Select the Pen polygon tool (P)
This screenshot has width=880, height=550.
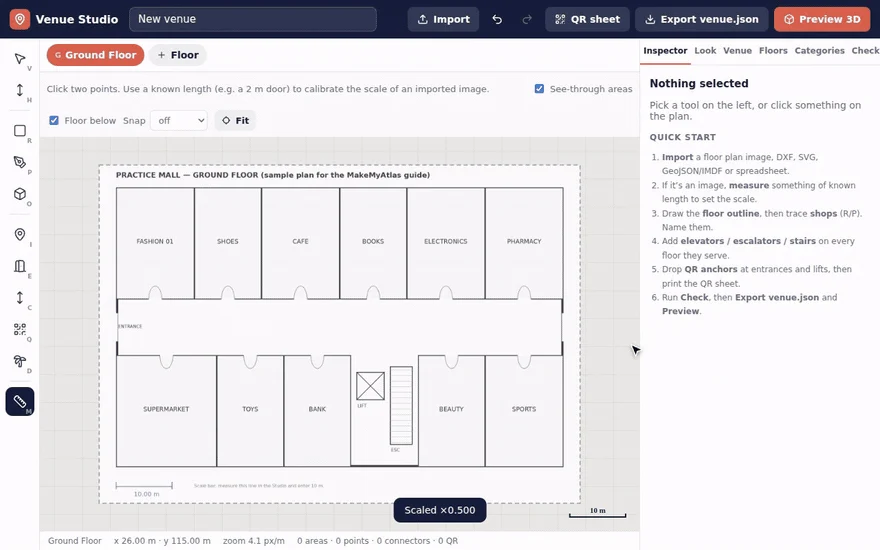pos(20,162)
